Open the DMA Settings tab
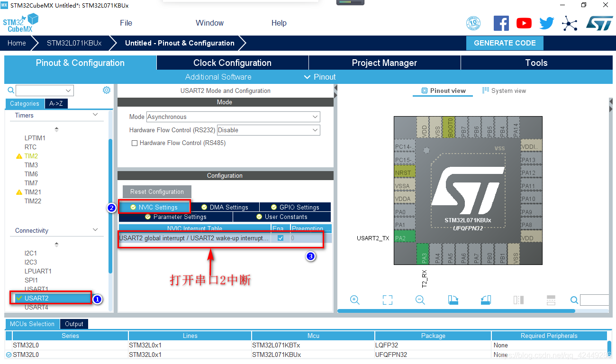The width and height of the screenshot is (616, 364). pyautogui.click(x=225, y=207)
